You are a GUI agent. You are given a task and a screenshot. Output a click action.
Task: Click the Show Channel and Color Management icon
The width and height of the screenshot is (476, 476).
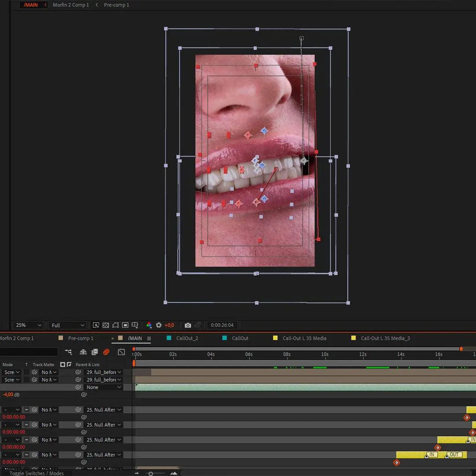pos(150,325)
